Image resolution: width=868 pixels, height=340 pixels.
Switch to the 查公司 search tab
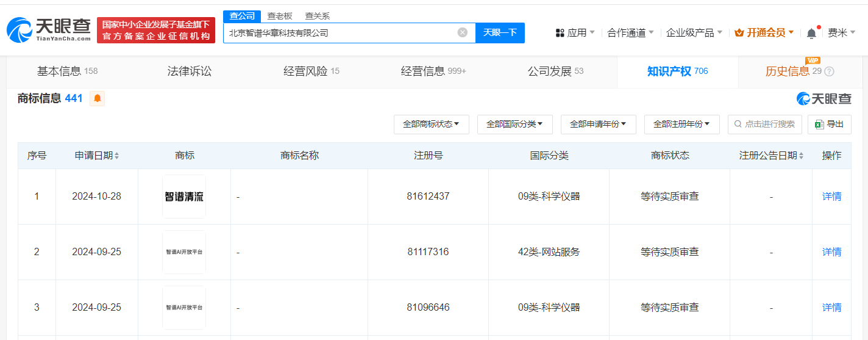pyautogui.click(x=242, y=16)
